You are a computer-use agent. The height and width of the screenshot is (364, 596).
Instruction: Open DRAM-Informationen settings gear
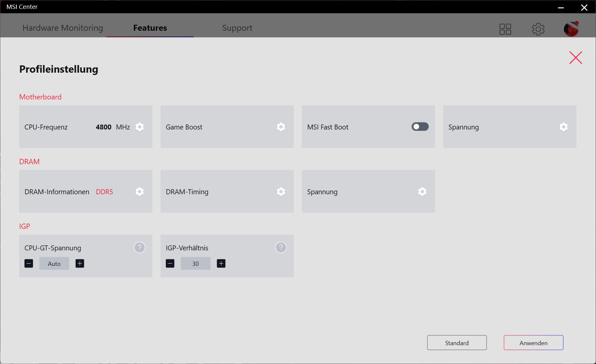pyautogui.click(x=140, y=192)
